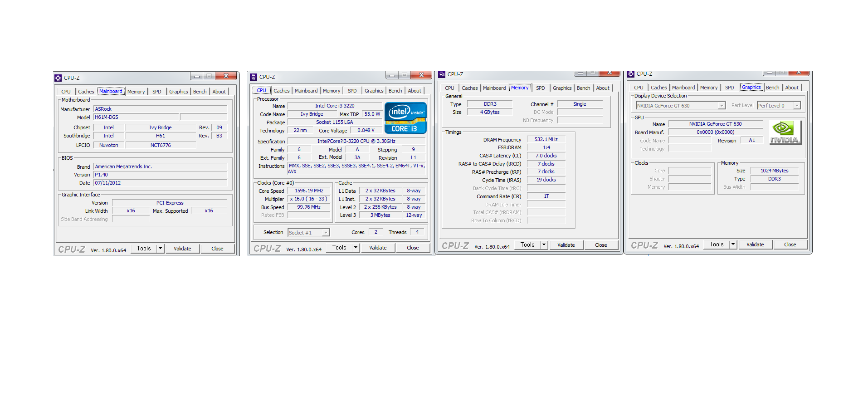Open Tools dropdown arrow in Mainboard window

pyautogui.click(x=160, y=249)
